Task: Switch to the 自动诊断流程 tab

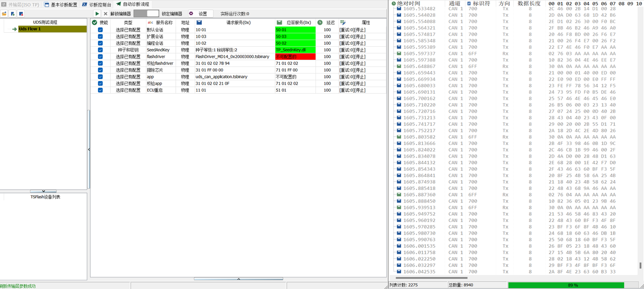Action: coord(132,4)
